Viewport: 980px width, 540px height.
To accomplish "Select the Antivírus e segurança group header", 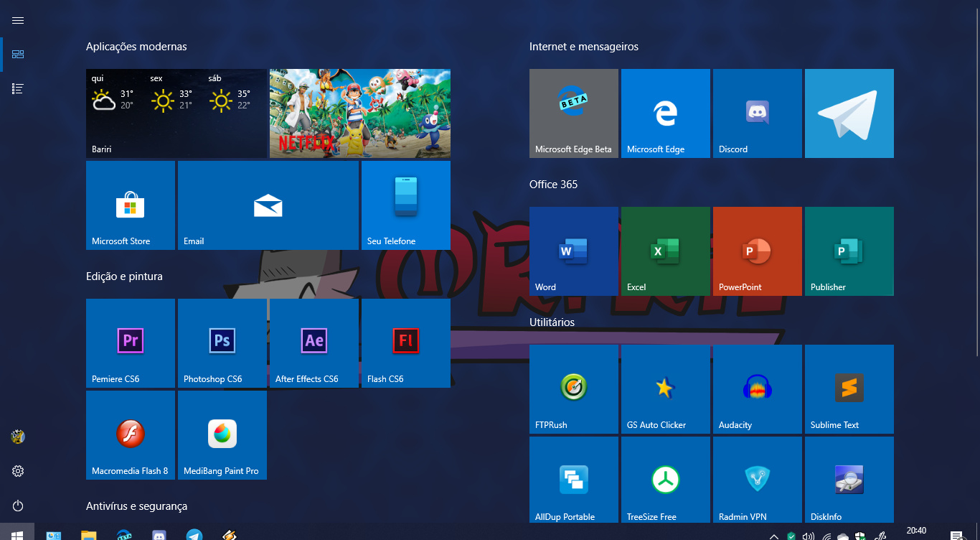I will click(136, 506).
